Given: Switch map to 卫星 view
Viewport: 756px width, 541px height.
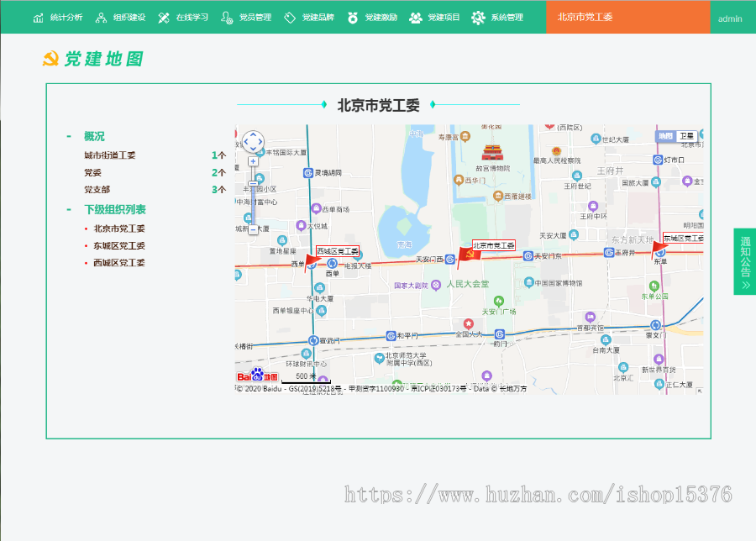Looking at the screenshot, I should [x=686, y=136].
